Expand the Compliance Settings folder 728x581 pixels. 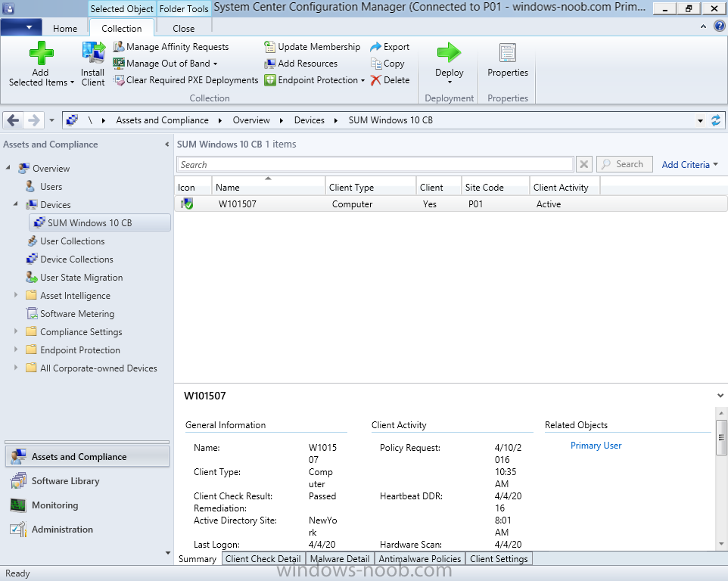tap(16, 331)
